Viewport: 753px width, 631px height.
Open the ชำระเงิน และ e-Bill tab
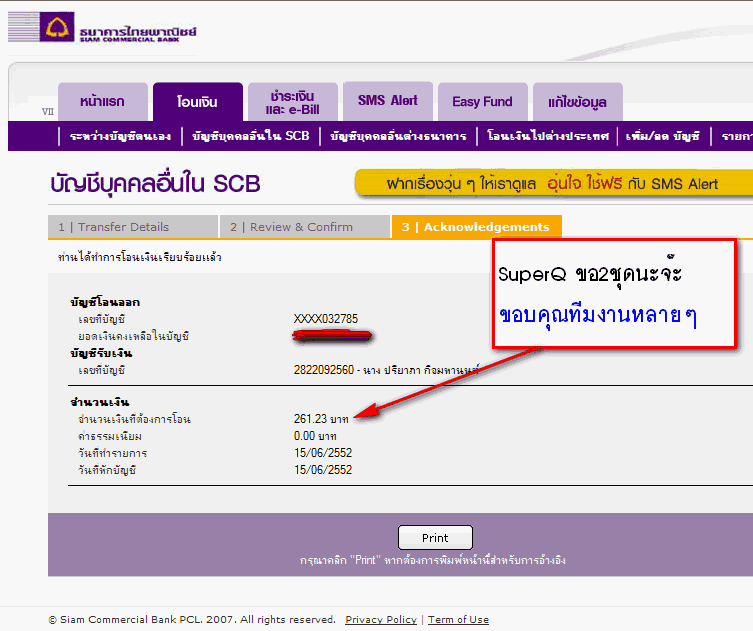(292, 102)
